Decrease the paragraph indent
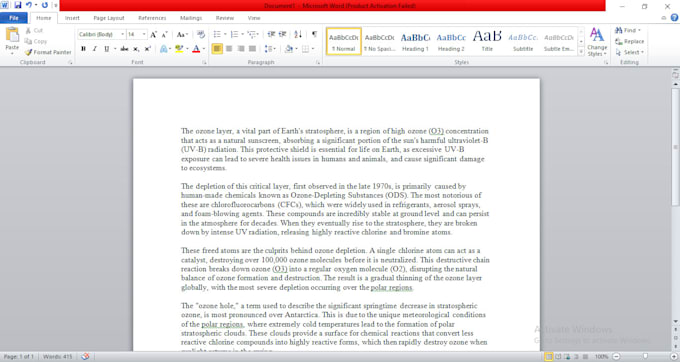Viewport: 680px width, 362px height. [x=271, y=34]
